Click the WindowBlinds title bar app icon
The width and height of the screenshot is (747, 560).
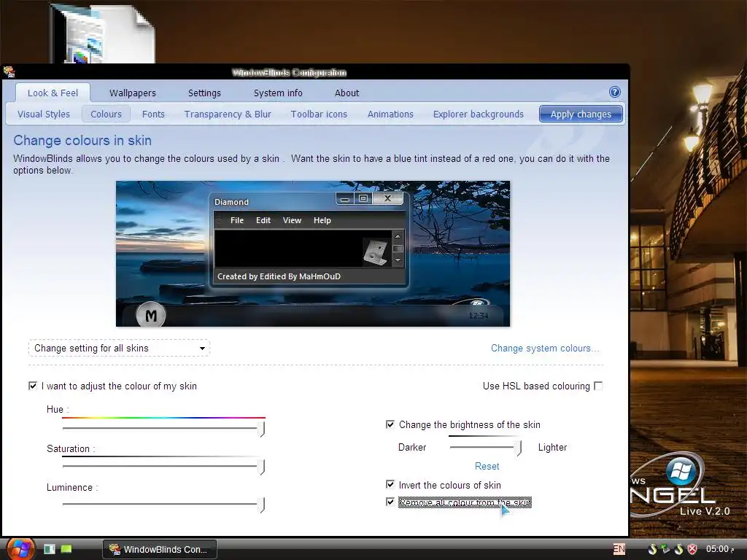(x=9, y=72)
